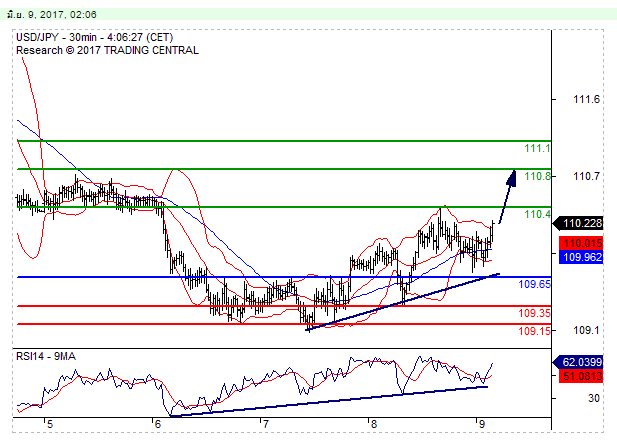
Task: Click the red 109.35 support label
Action: point(534,313)
